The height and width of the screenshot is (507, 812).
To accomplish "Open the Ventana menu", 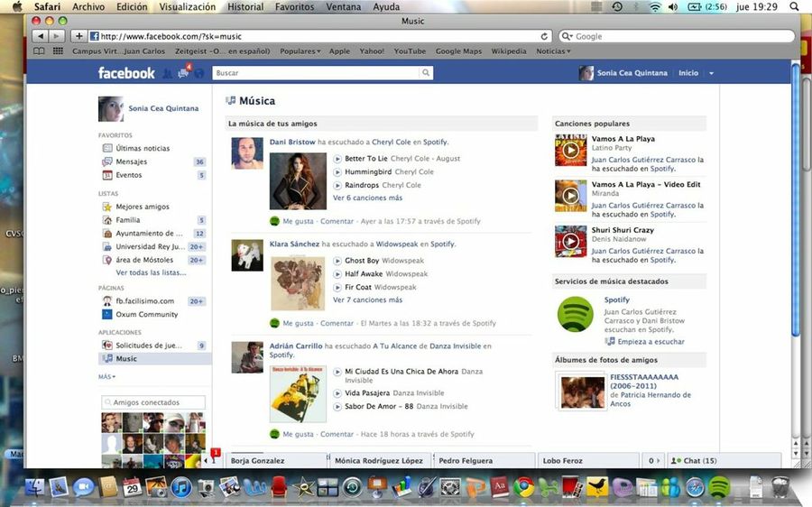I will pos(344,6).
